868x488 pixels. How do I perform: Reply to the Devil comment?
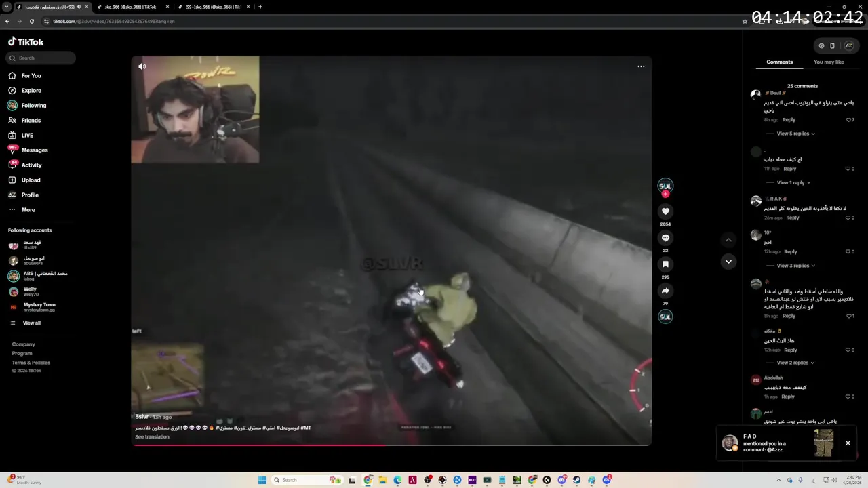pos(789,120)
